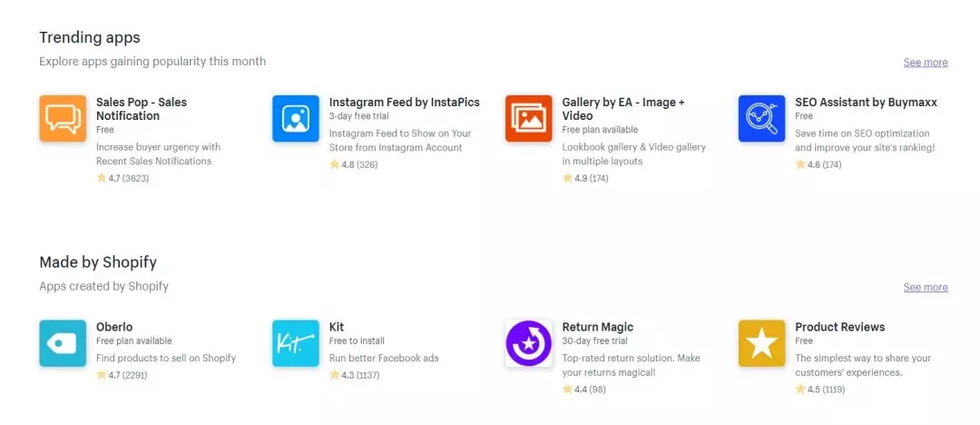Select the SEO Assistant by Buymaxx title
Image resolution: width=980 pixels, height=425 pixels.
(x=866, y=103)
